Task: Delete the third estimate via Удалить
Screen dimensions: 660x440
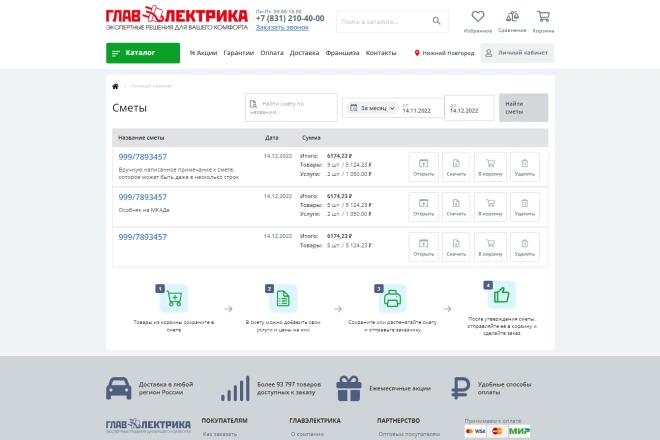Action: pyautogui.click(x=524, y=245)
